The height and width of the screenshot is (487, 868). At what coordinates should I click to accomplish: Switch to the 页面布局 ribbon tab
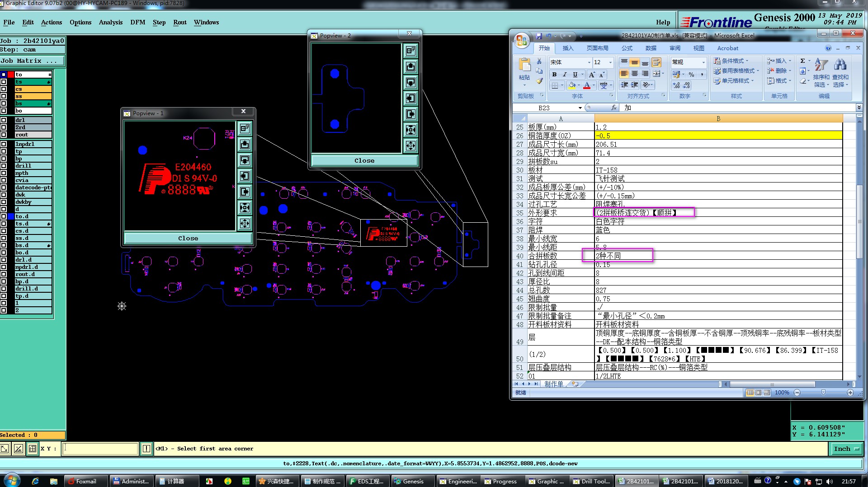coord(597,48)
